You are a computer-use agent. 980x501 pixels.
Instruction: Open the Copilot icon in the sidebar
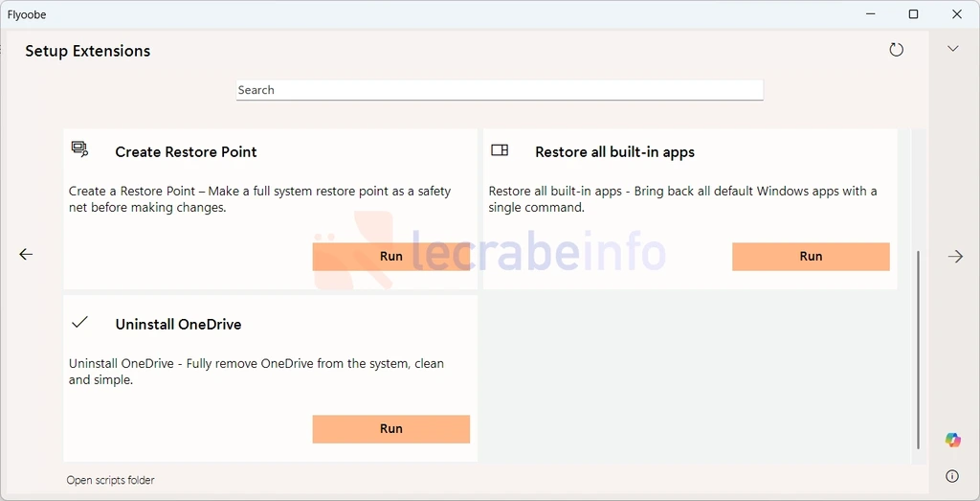[x=953, y=440]
